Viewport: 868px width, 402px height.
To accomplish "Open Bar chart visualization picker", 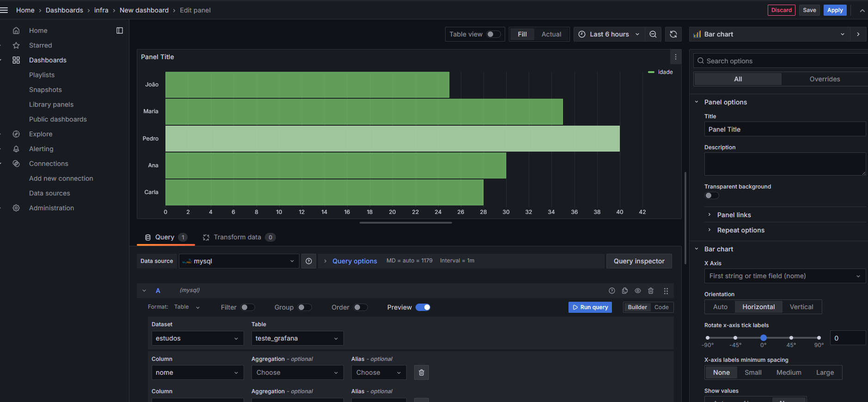I will tap(770, 34).
